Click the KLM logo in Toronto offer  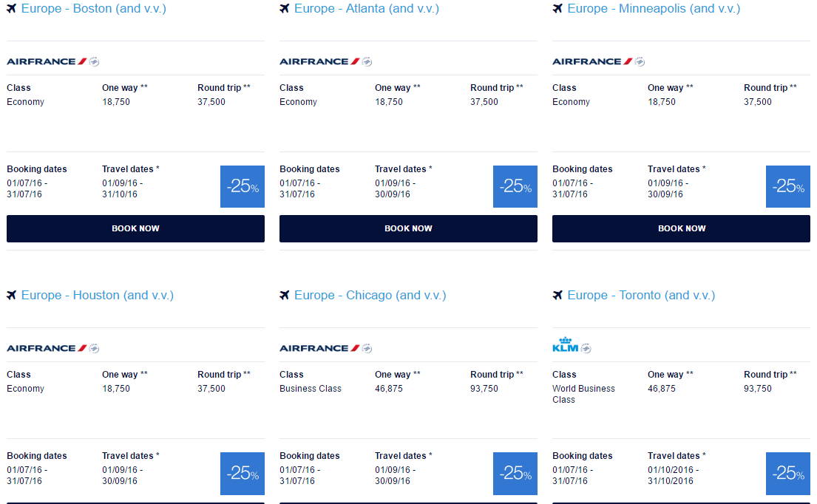(566, 344)
